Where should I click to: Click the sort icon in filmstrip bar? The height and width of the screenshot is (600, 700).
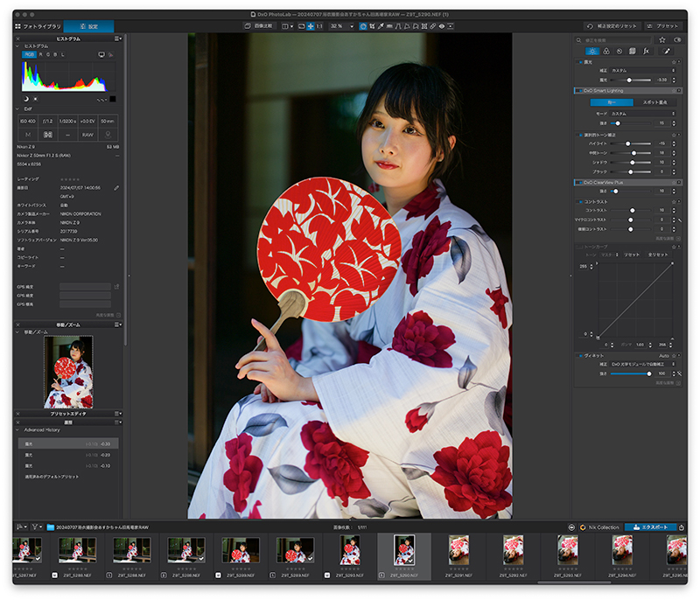pyautogui.click(x=21, y=527)
